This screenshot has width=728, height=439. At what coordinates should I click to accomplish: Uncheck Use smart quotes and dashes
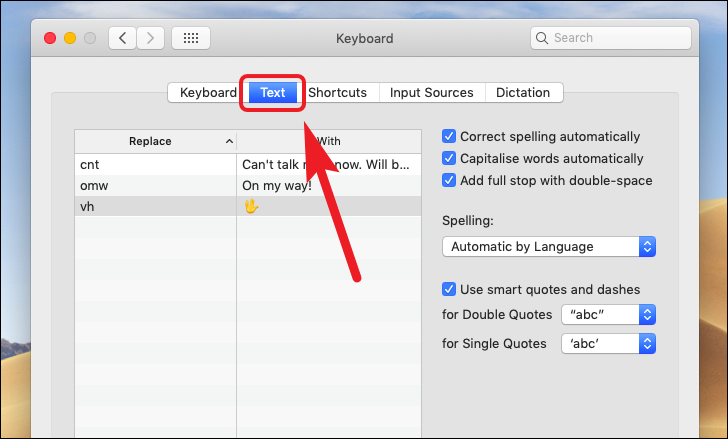[x=449, y=289]
